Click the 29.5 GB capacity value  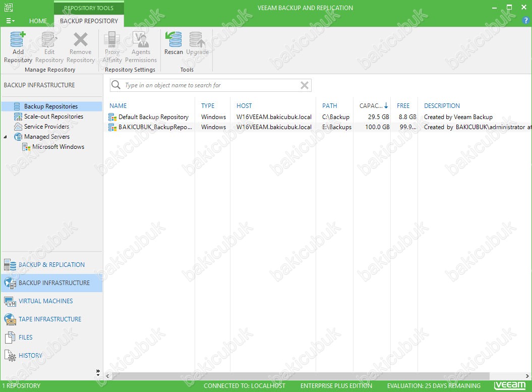click(379, 117)
